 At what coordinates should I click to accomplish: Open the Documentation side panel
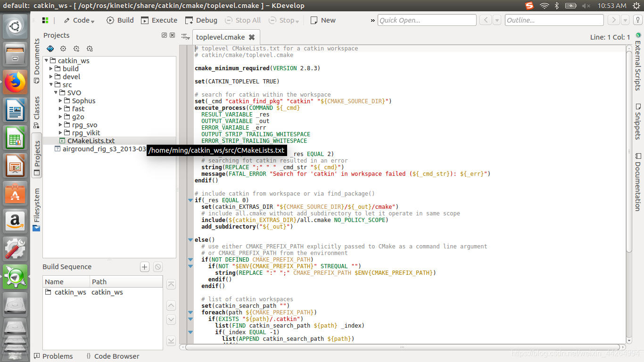tap(638, 182)
